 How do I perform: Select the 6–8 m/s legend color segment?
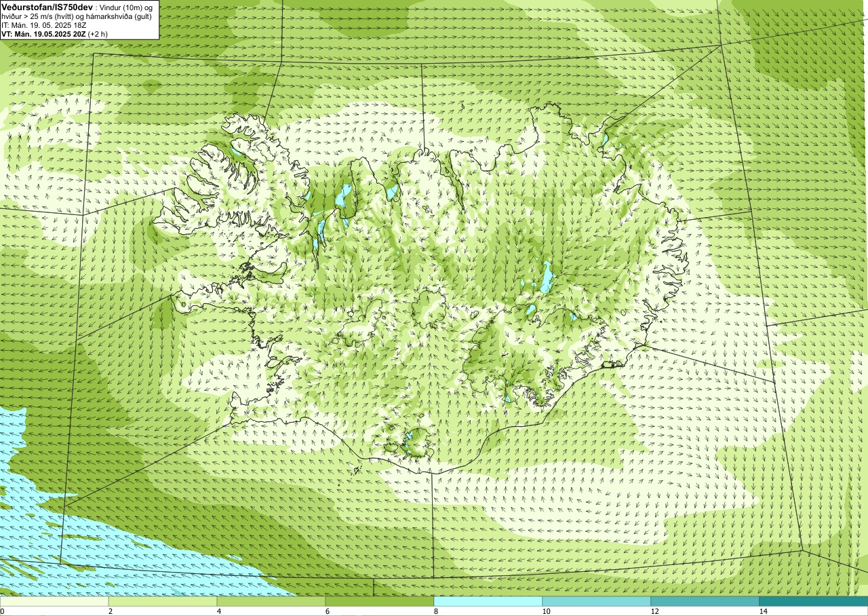(x=380, y=601)
